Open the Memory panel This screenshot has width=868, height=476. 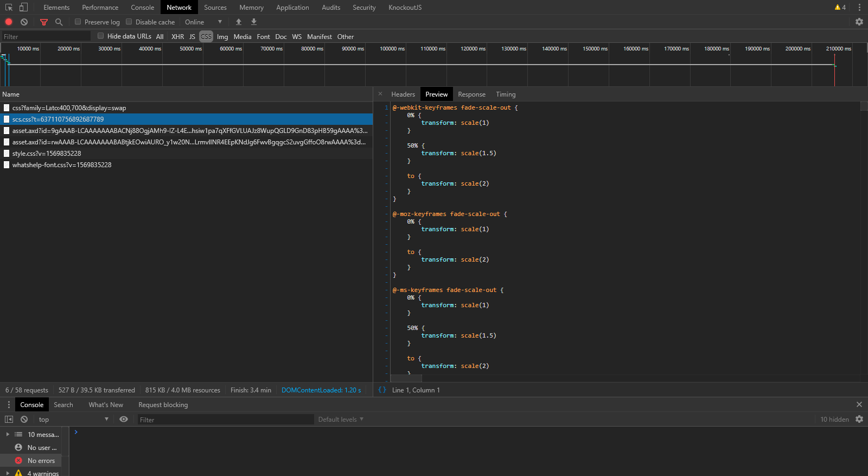251,7
